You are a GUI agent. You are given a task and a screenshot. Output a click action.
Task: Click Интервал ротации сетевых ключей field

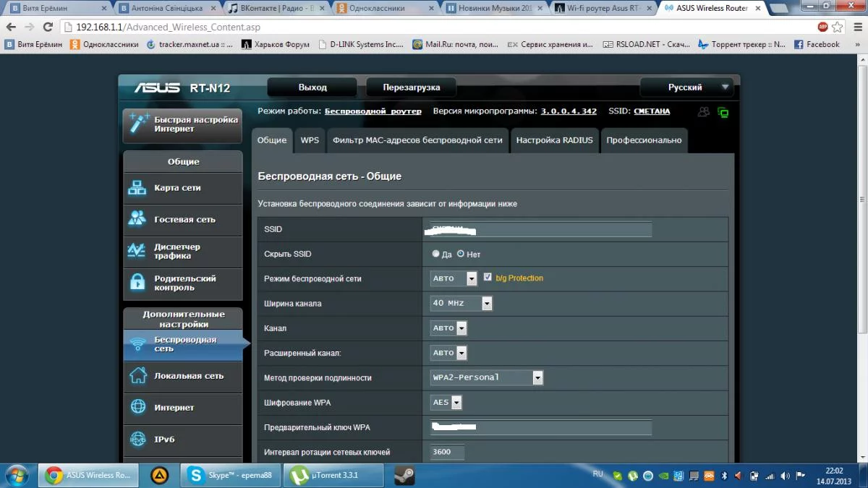coord(448,452)
